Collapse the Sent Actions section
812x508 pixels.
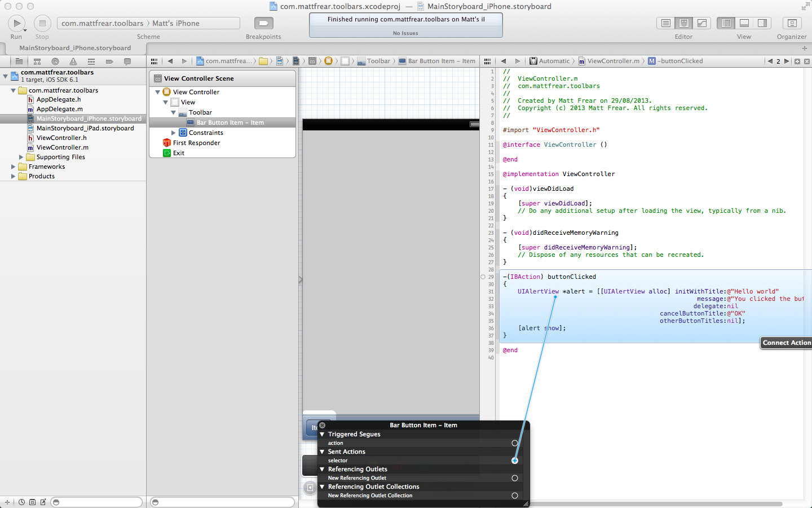[x=322, y=452]
